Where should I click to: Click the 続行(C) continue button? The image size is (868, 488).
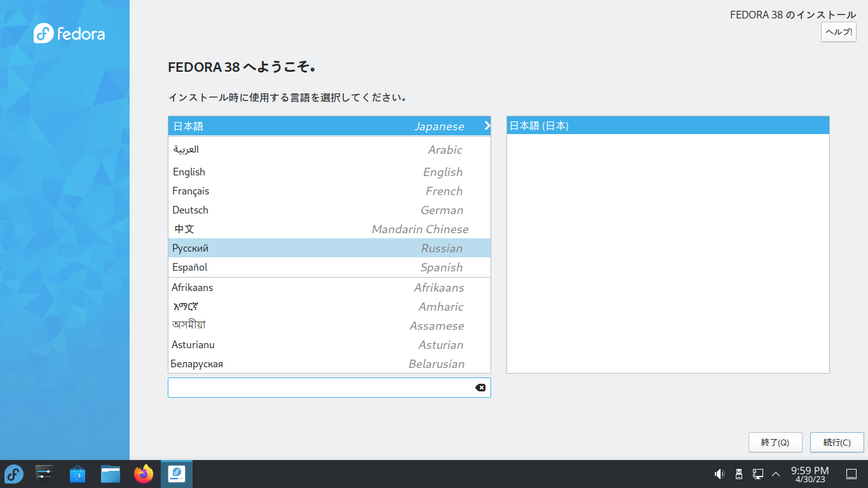(837, 442)
